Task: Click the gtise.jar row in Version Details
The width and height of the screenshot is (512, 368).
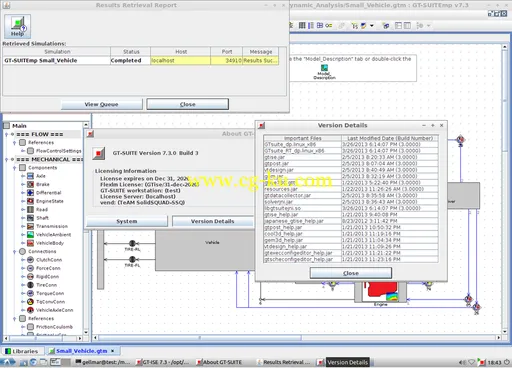Action: (351, 157)
